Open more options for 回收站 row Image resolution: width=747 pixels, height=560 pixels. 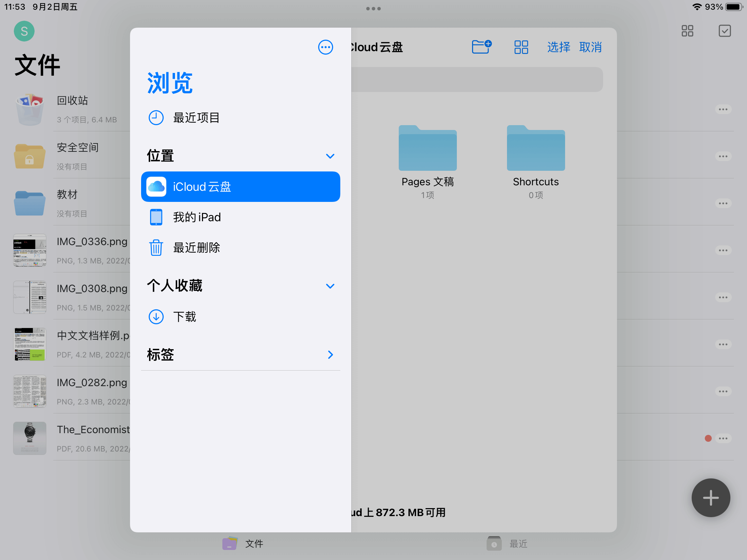(x=723, y=109)
